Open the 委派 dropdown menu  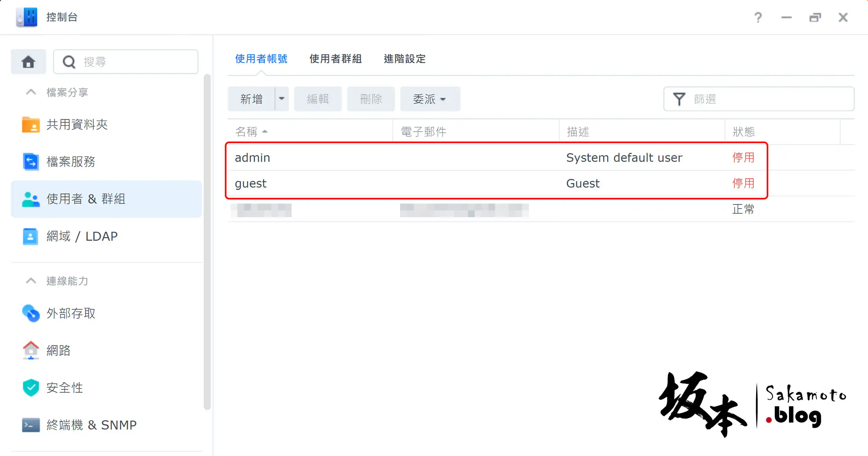[x=430, y=99]
